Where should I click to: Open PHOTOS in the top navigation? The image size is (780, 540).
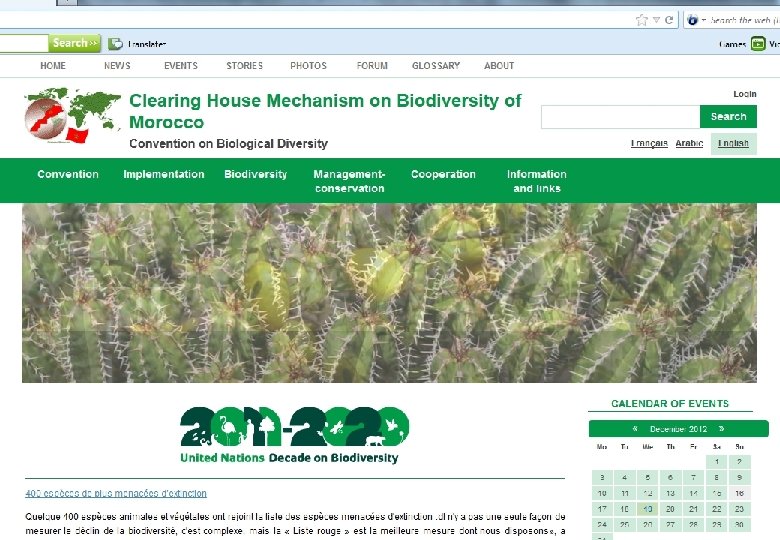(x=308, y=66)
